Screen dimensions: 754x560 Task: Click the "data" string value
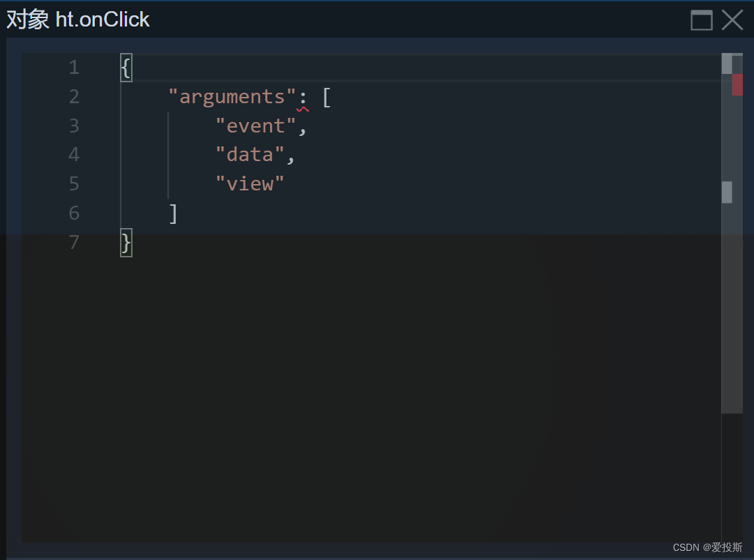(x=250, y=155)
